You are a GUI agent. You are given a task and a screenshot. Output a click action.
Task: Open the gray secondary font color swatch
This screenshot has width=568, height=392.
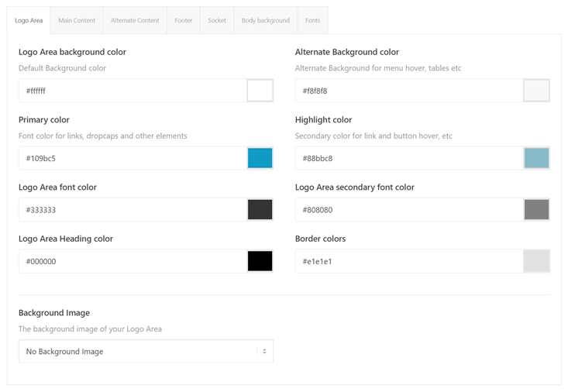coord(536,210)
